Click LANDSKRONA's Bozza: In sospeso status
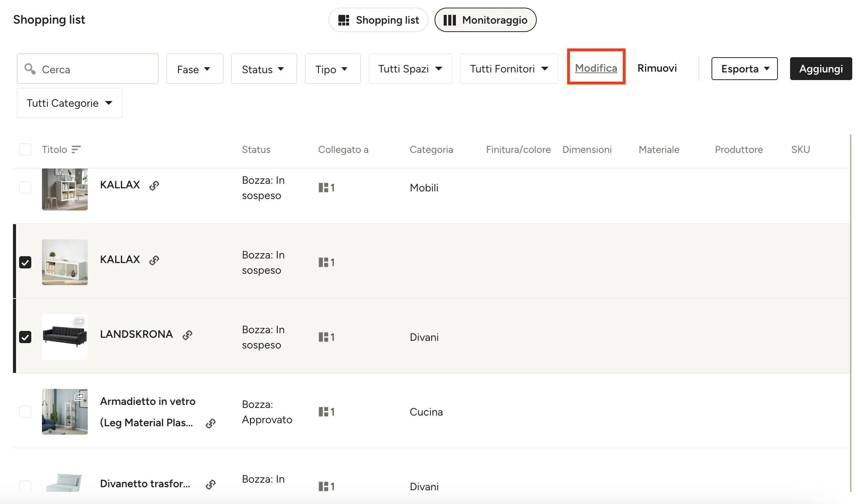 pos(263,337)
